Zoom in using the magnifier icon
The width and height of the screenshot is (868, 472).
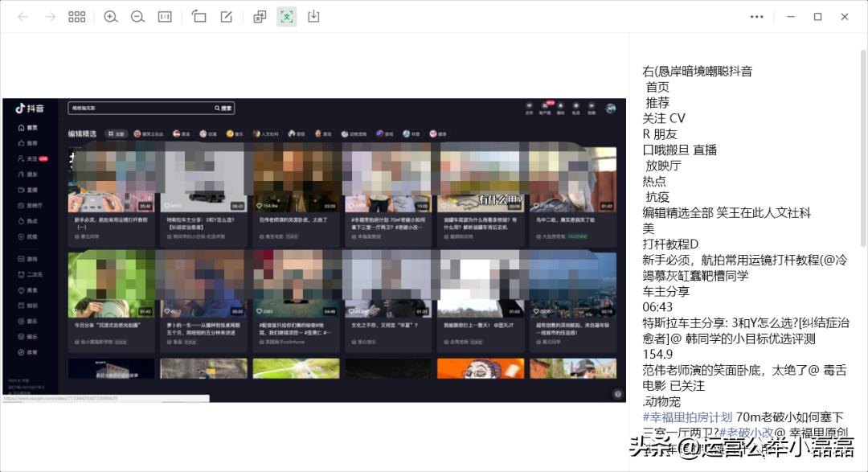pos(111,16)
